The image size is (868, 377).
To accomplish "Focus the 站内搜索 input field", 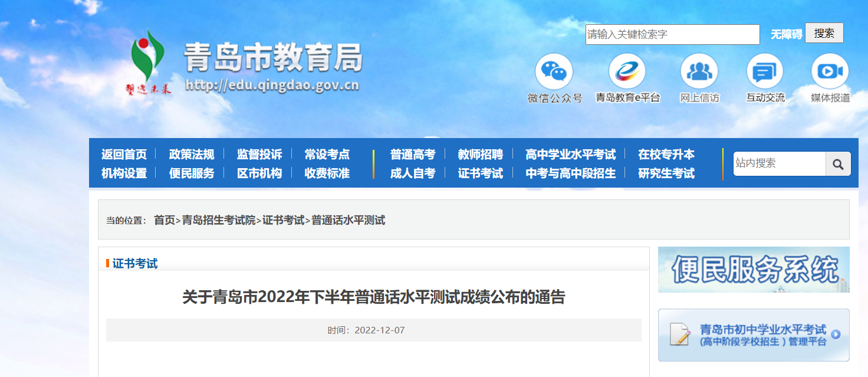I will (x=780, y=164).
